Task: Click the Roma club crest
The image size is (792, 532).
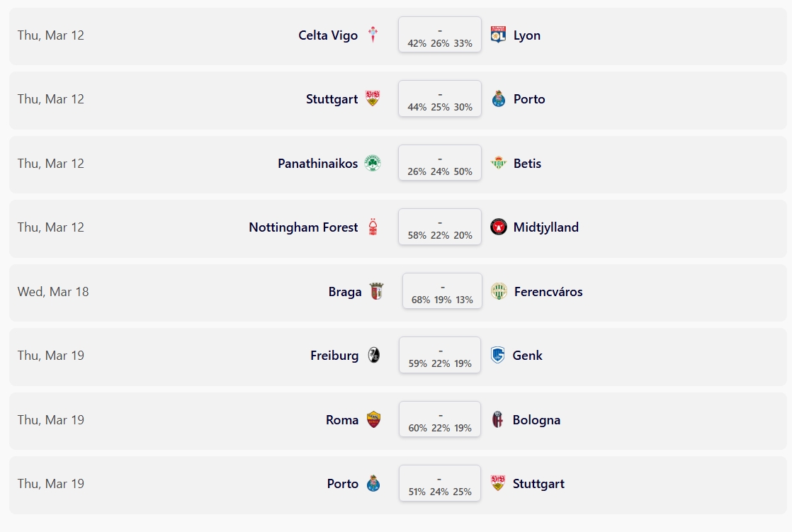Action: (373, 419)
